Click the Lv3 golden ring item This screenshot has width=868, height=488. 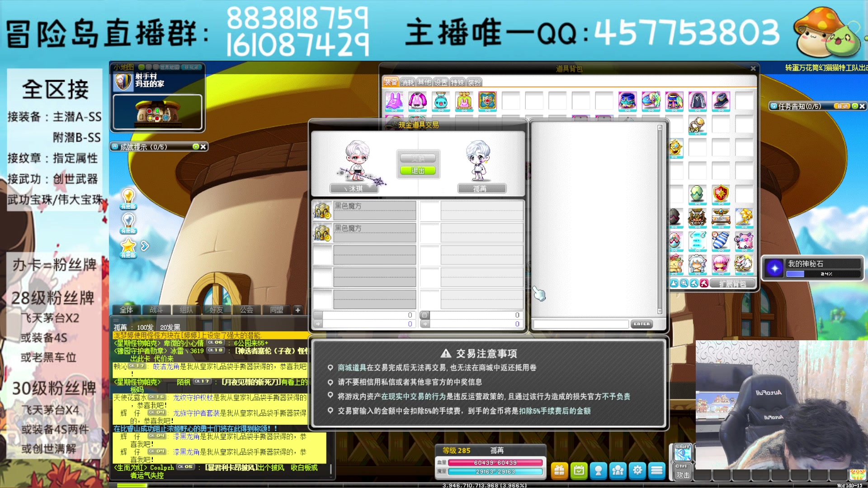(x=698, y=124)
